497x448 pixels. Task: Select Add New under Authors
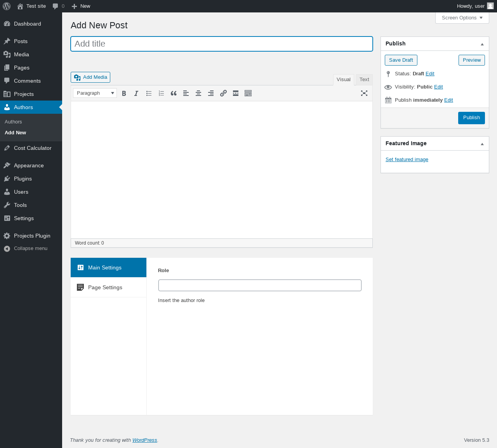(x=16, y=133)
